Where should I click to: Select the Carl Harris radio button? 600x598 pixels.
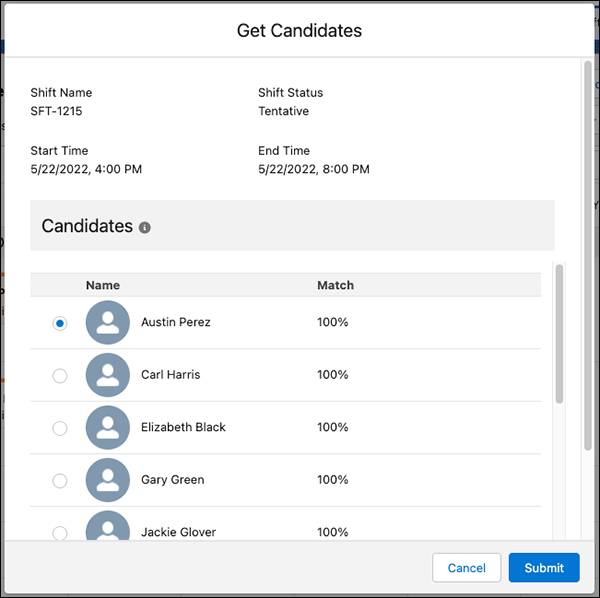click(x=60, y=376)
